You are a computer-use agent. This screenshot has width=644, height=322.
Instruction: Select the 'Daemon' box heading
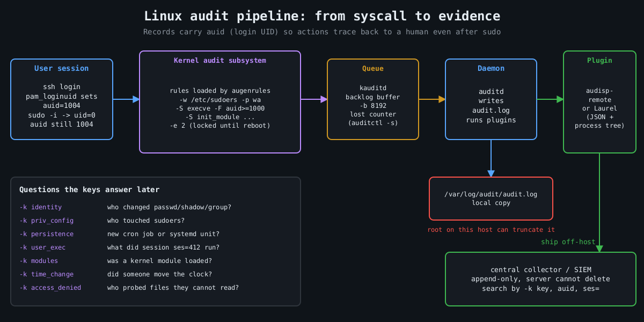coord(491,69)
